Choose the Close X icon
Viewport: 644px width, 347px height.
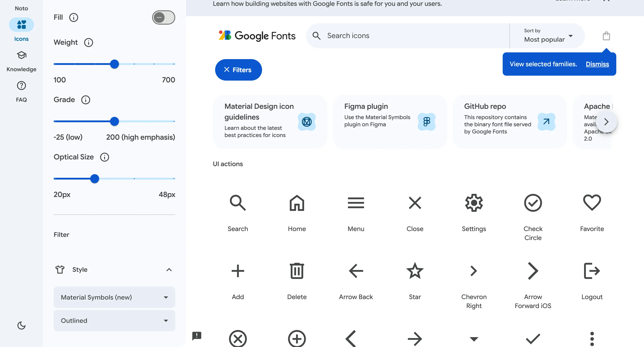coord(415,203)
